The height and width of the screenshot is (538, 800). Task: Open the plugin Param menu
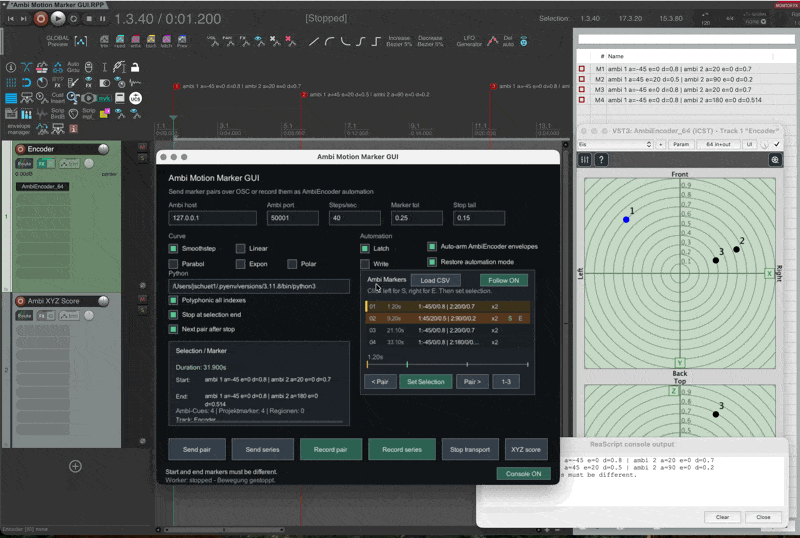pos(681,144)
